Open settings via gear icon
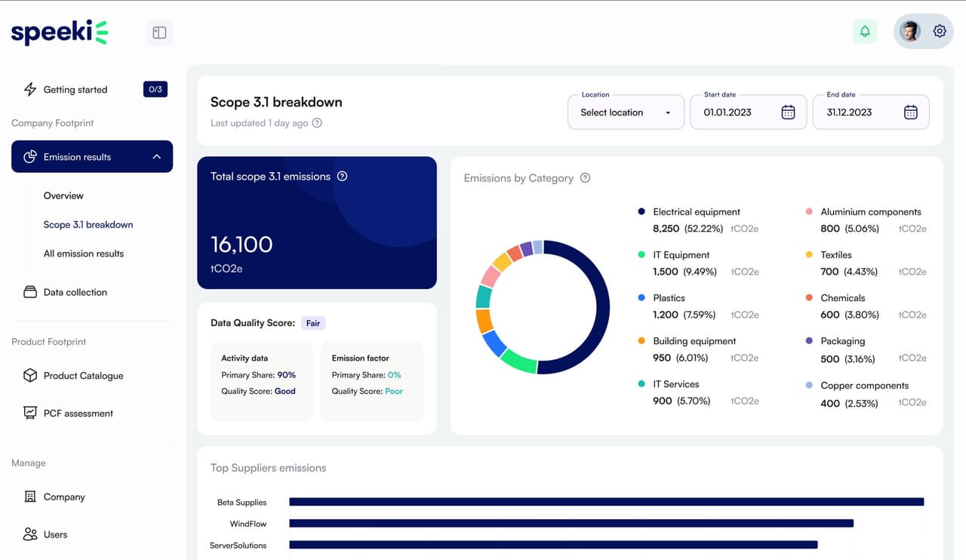The image size is (966, 560). [940, 32]
